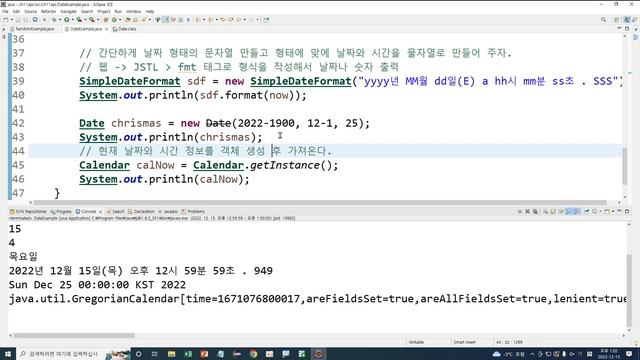Open the Javadoc view tab

tap(168, 211)
